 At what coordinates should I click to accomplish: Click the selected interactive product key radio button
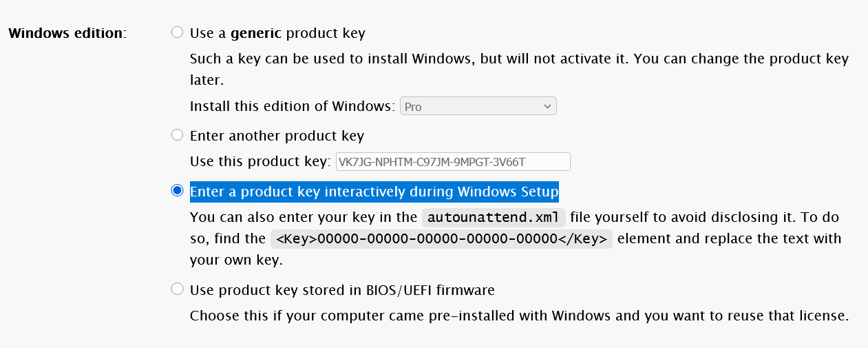click(x=178, y=191)
